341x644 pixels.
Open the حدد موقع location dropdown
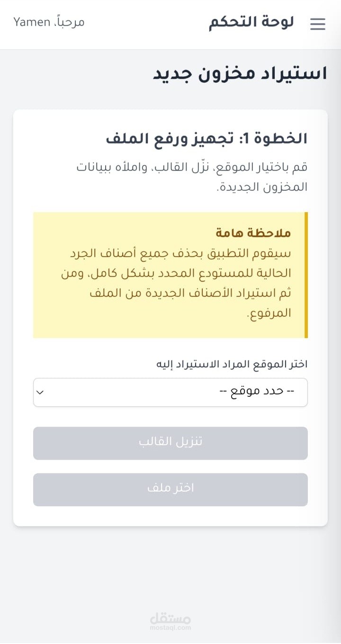pos(170,392)
